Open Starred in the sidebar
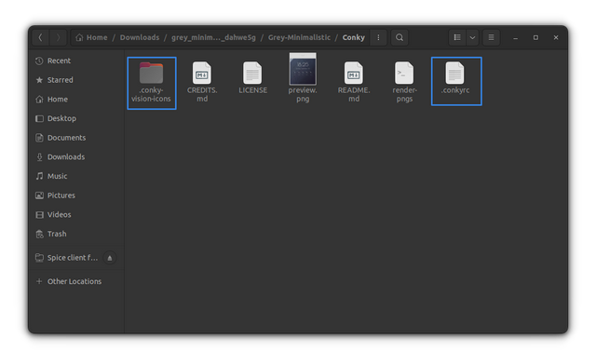 (76, 80)
